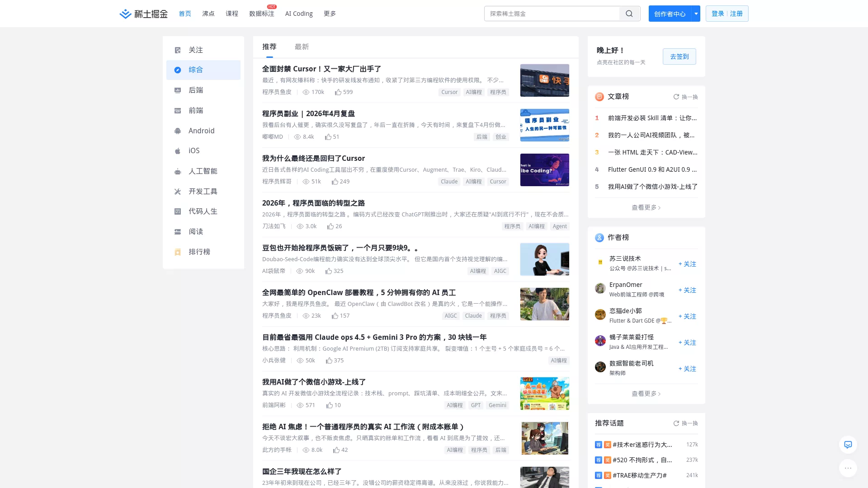Click ErpanOmer avatar

[x=600, y=289]
